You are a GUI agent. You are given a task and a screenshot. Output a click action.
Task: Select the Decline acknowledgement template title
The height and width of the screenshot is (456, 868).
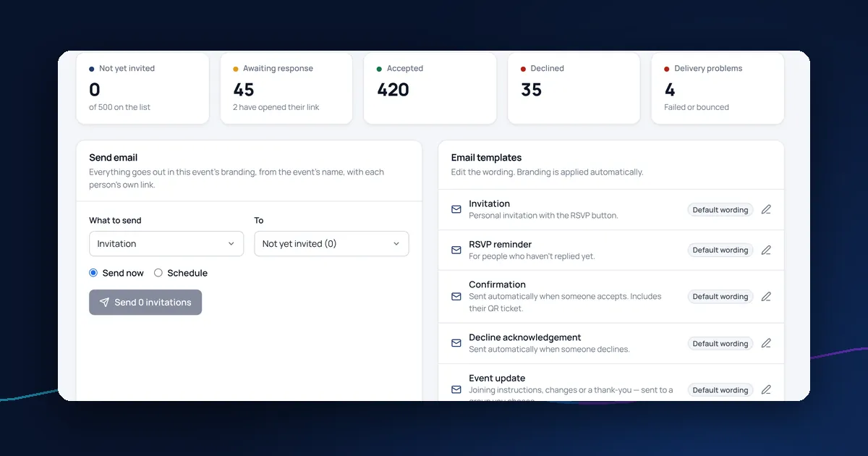tap(525, 337)
